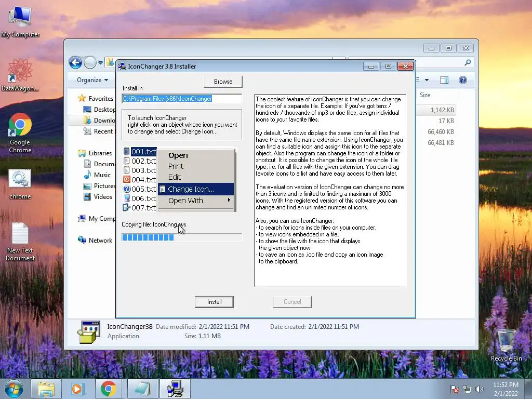Click the Cancel button in installer
Image resolution: width=532 pixels, height=399 pixels.
(x=292, y=302)
